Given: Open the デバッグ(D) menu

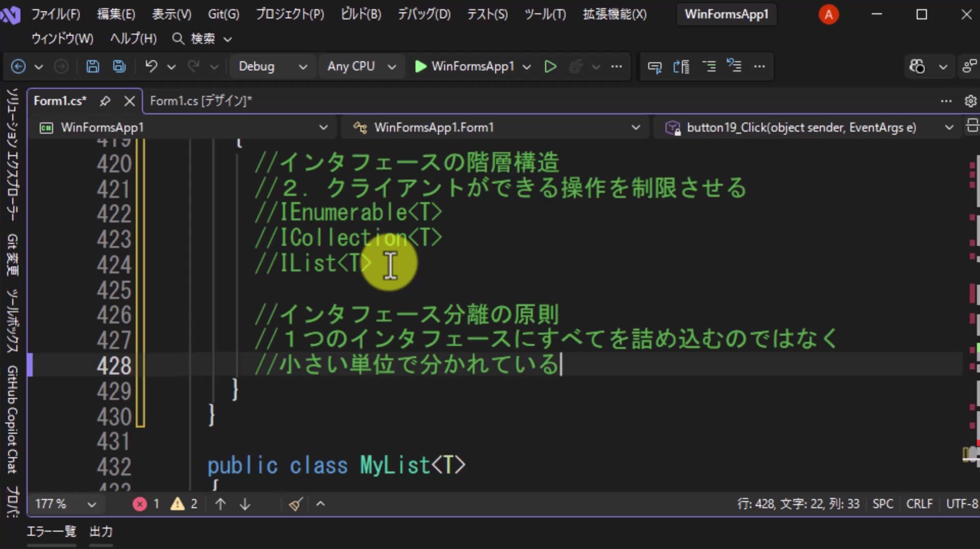Looking at the screenshot, I should tap(424, 14).
